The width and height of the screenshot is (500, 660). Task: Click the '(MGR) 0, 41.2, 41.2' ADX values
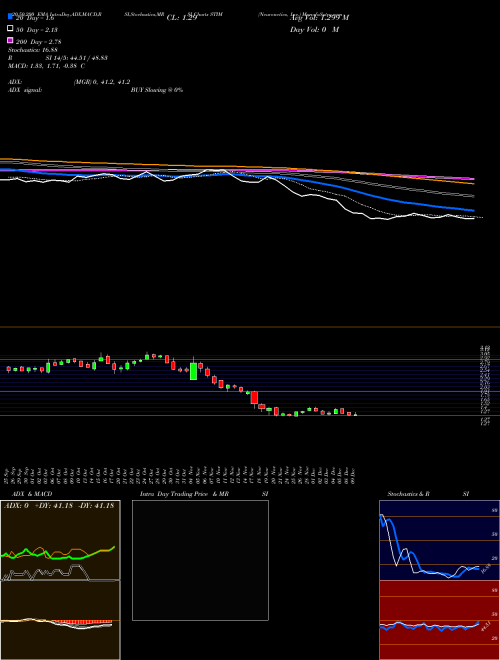102,82
